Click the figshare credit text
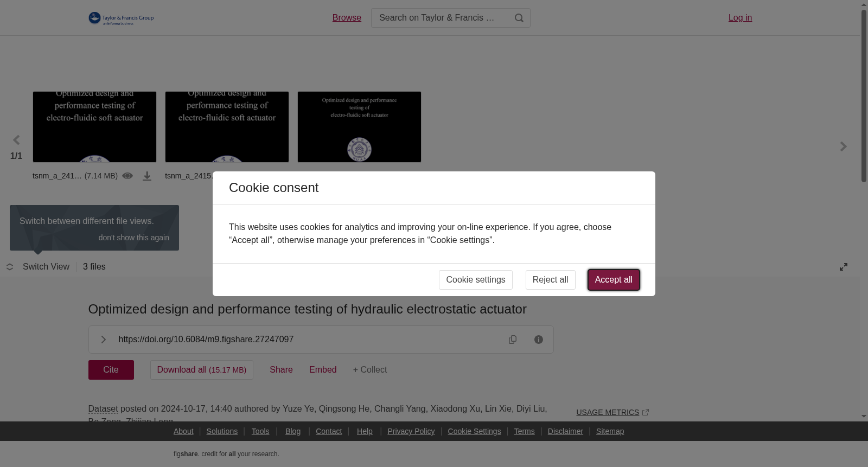The height and width of the screenshot is (467, 868). (226, 454)
